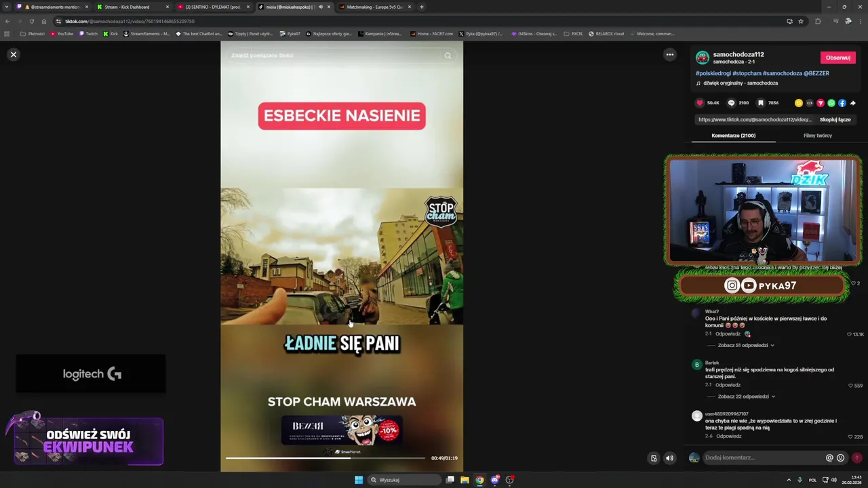The image size is (868, 488).
Task: Open the emoji picker in comment box
Action: pos(841,457)
